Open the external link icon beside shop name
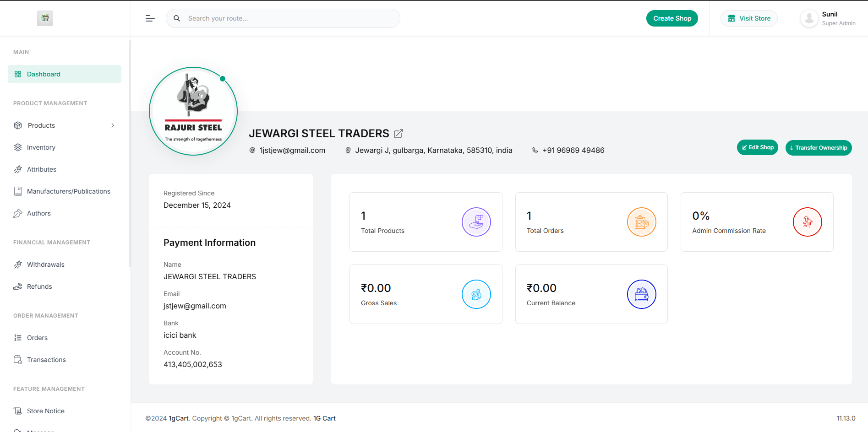Image resolution: width=868 pixels, height=432 pixels. click(399, 134)
